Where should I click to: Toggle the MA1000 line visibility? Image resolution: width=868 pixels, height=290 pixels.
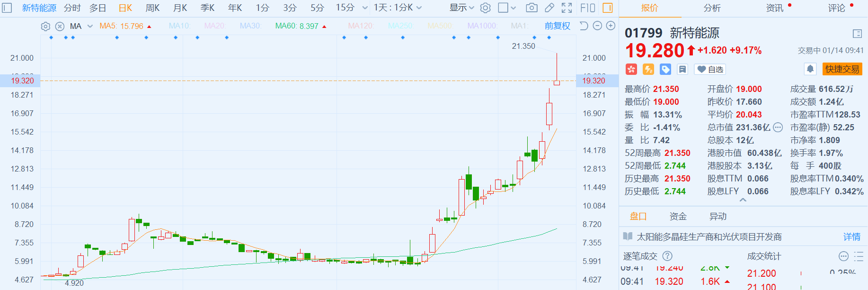(x=482, y=26)
